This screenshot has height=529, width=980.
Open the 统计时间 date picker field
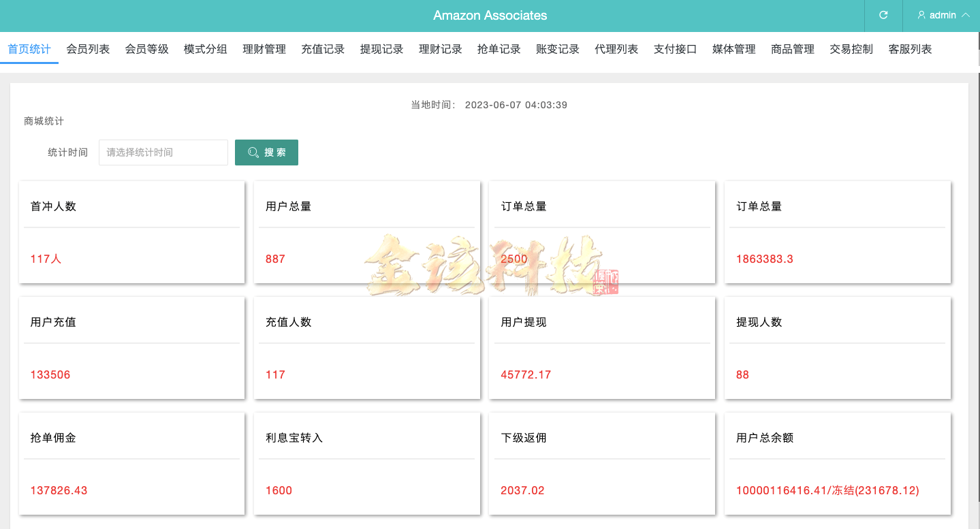(163, 152)
